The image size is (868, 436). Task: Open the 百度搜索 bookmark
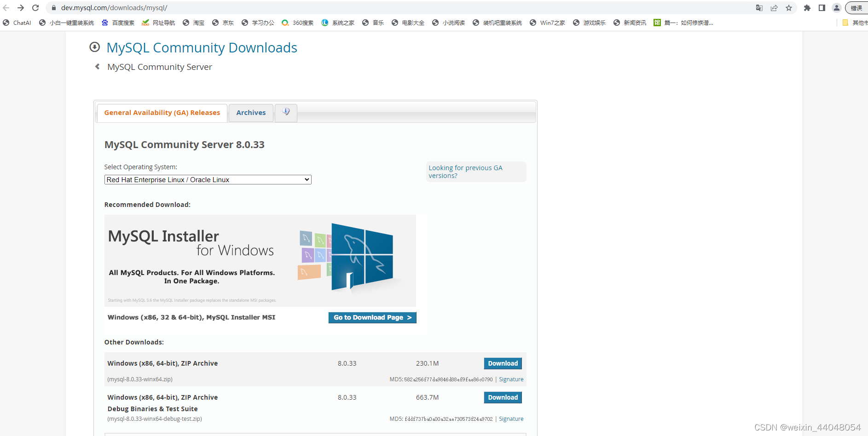point(118,23)
